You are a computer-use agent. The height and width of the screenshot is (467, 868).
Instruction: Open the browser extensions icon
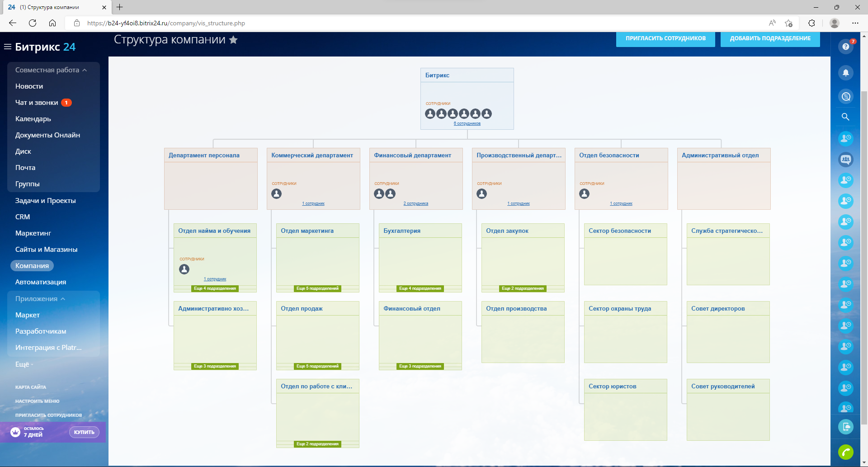(812, 23)
